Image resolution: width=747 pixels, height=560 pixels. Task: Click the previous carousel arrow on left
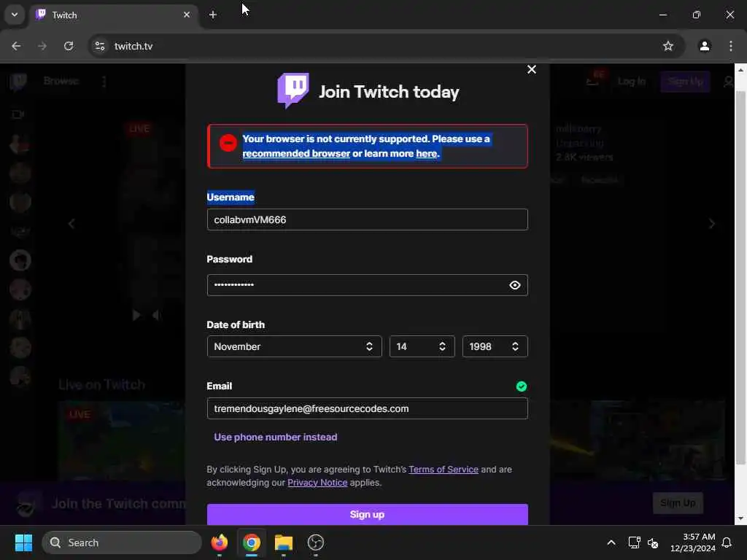coord(71,224)
